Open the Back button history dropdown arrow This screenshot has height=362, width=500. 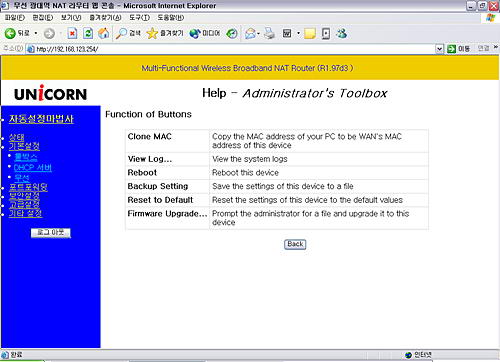pyautogui.click(x=36, y=33)
